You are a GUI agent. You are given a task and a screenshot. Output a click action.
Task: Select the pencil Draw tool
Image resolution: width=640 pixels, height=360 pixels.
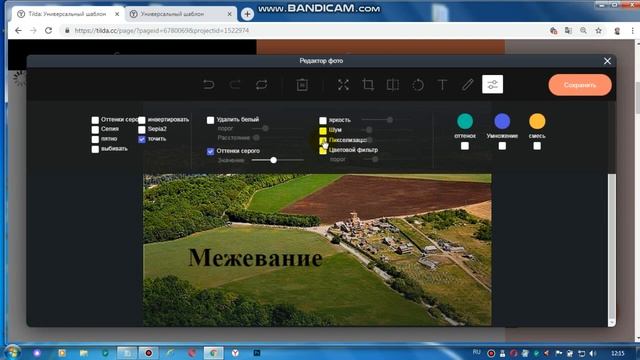click(x=468, y=84)
